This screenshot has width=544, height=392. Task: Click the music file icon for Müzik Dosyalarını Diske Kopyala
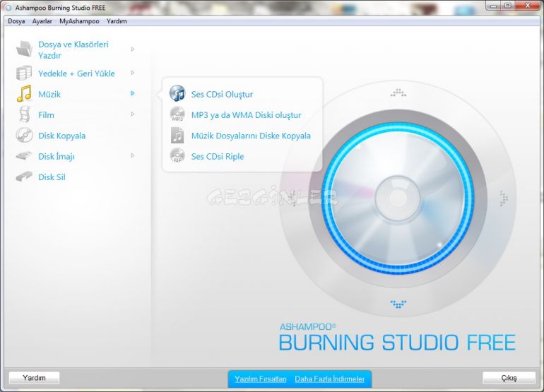(177, 136)
